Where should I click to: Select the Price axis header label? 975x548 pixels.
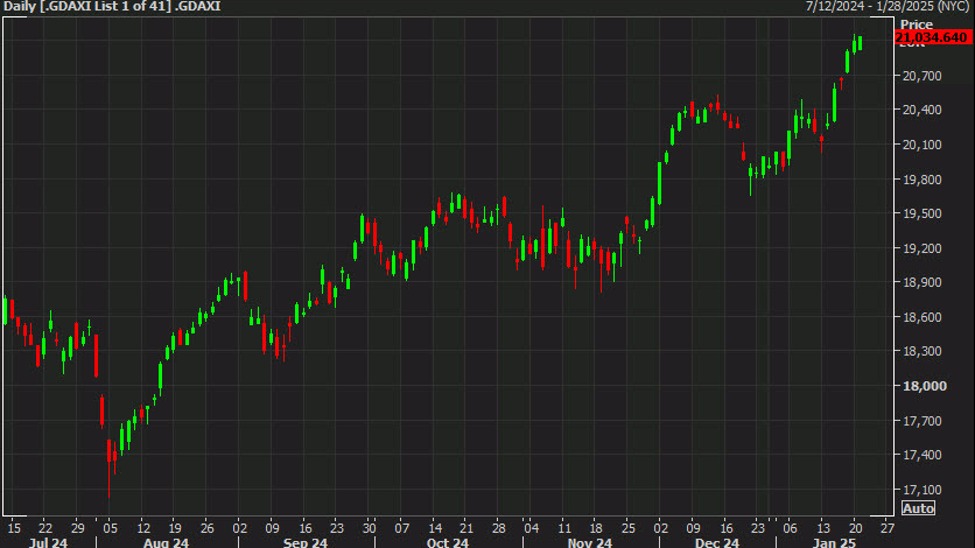[916, 24]
